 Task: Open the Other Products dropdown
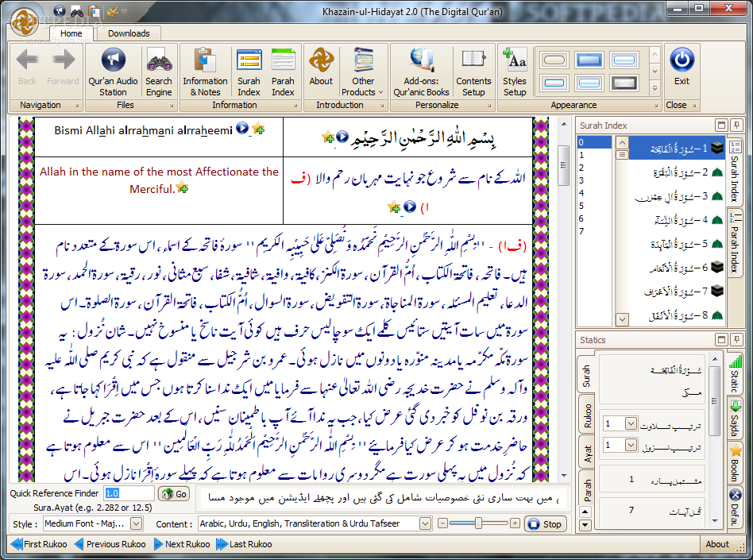point(362,72)
